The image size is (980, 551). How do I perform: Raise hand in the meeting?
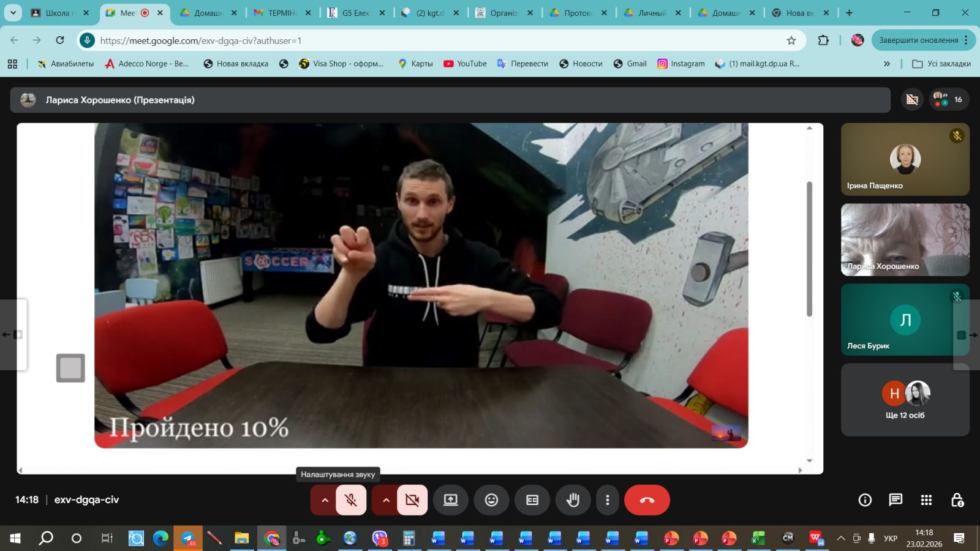click(573, 500)
